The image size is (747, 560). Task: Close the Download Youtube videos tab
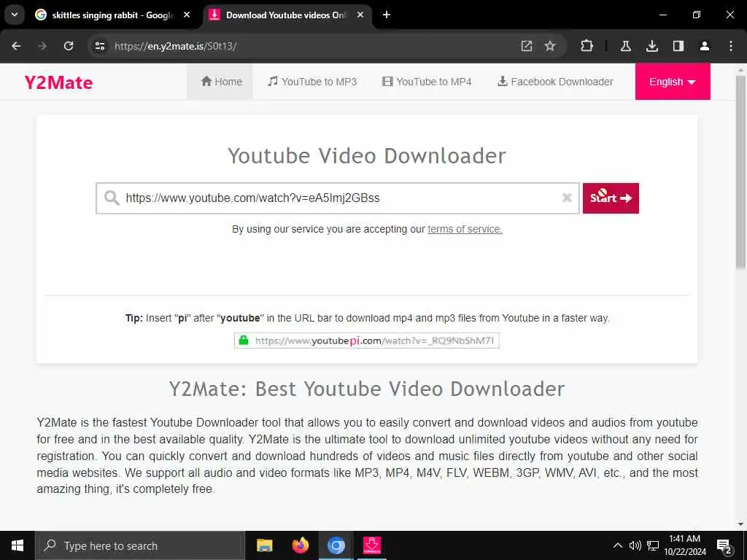360,15
